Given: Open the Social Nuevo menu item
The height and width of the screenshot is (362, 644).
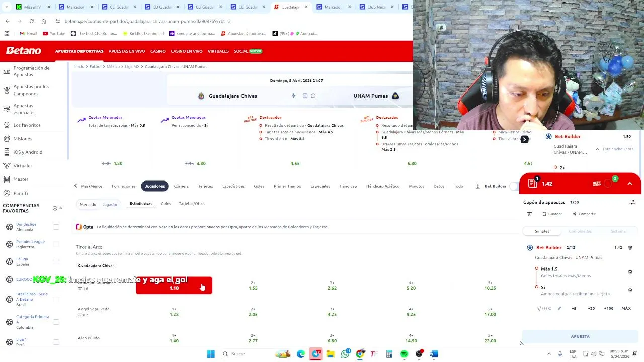Looking at the screenshot, I should 248,51.
